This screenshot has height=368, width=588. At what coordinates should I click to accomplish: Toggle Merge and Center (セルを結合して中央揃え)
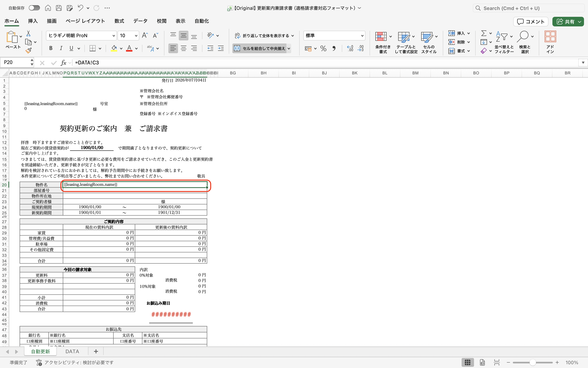259,48
